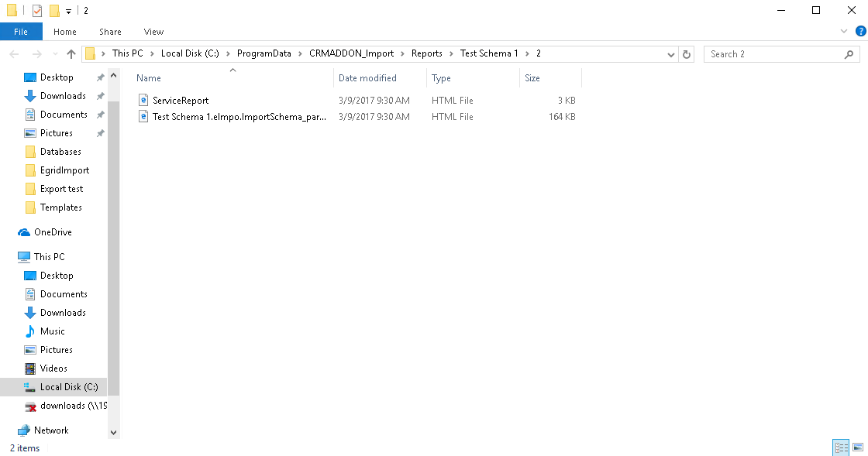This screenshot has height=456, width=868.
Task: Open the Home ribbon tab
Action: tap(65, 32)
